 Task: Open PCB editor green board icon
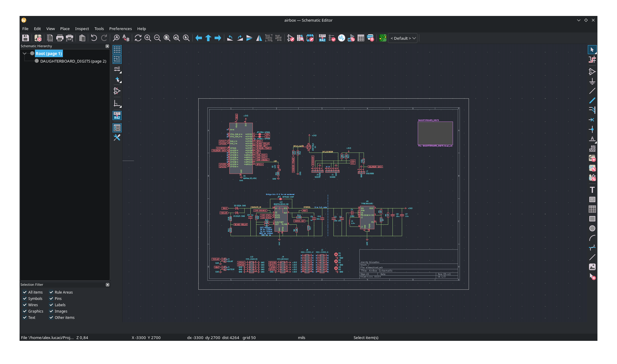[383, 38]
